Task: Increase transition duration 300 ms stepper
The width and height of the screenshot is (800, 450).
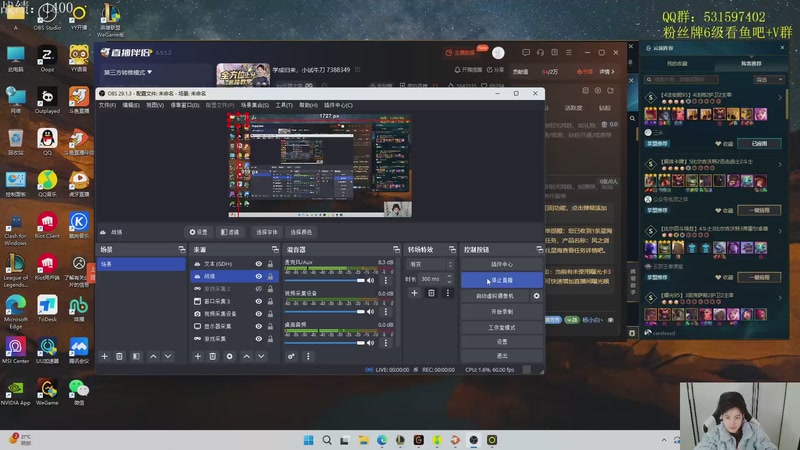Action: (449, 277)
